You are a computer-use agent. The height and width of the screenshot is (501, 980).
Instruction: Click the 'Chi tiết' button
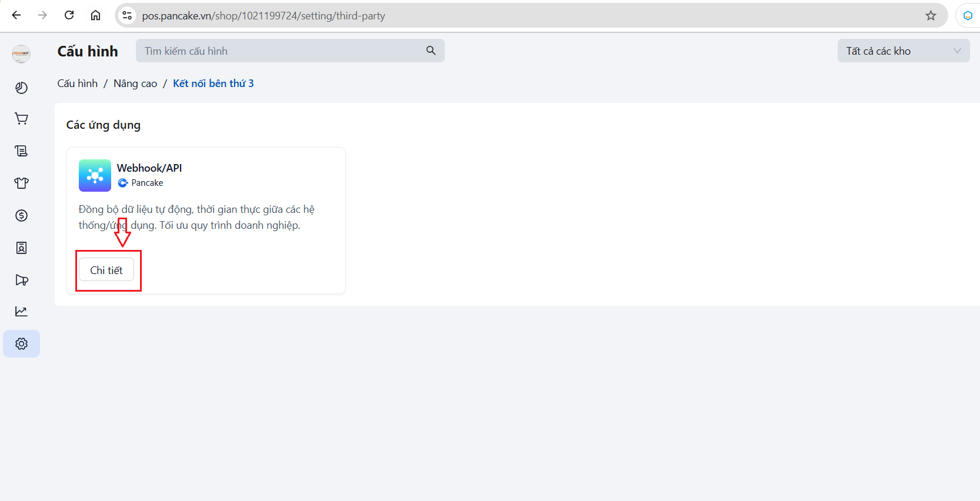[x=106, y=270]
